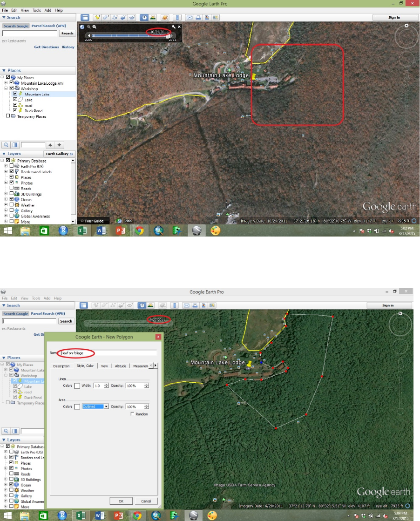Click Cancel in New Polygon dialog

coord(146,501)
